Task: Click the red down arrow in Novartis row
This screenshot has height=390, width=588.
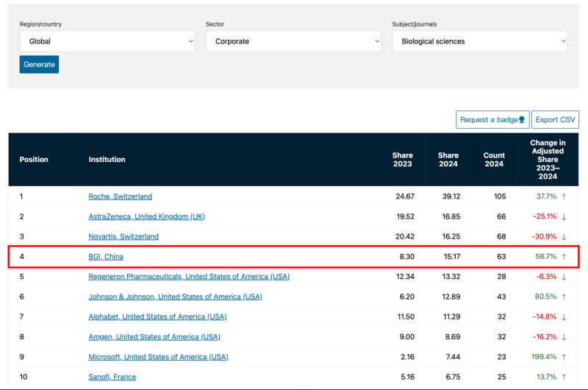Action: [564, 237]
